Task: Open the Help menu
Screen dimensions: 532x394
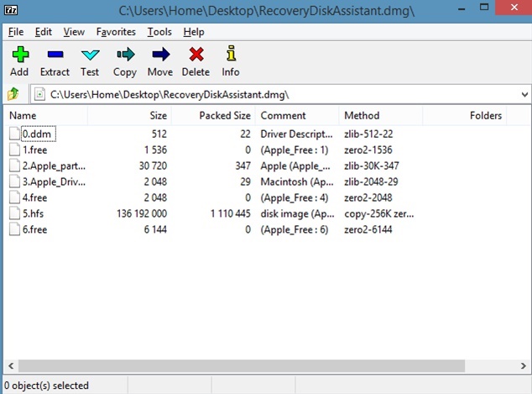Action: (194, 32)
